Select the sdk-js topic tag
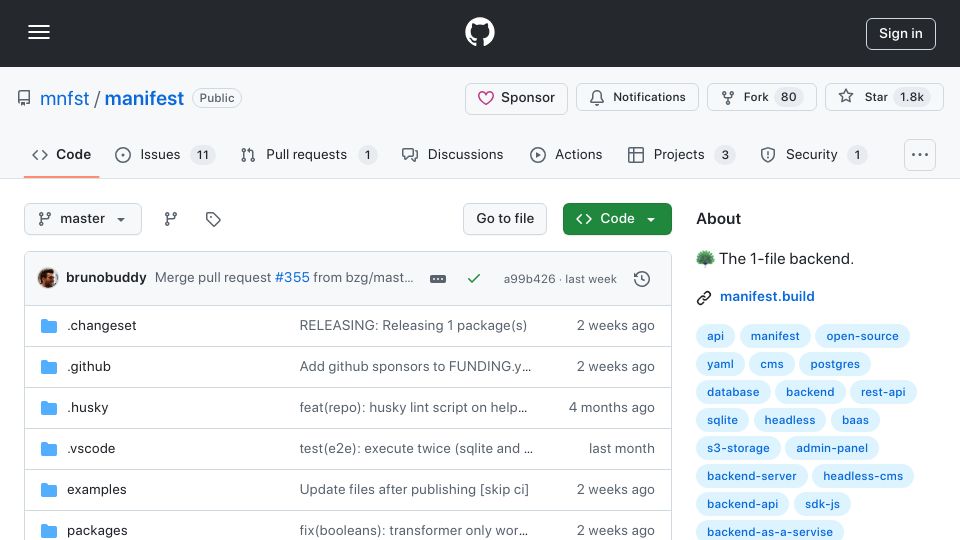 [822, 504]
